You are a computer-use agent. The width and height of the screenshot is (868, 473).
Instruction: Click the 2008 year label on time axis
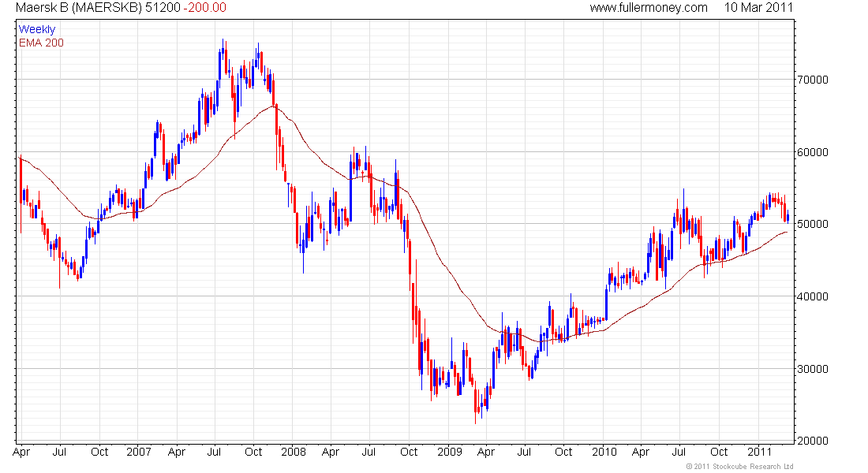point(293,452)
